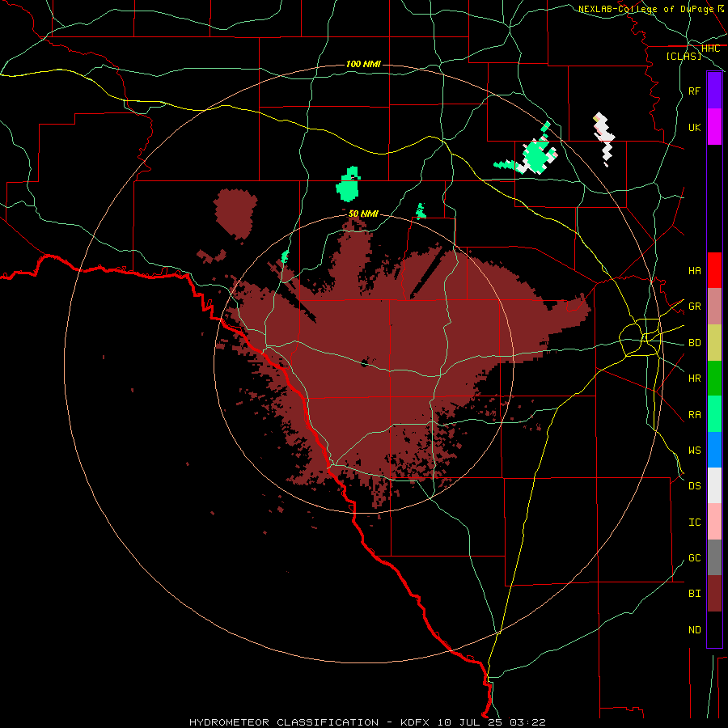Click the GR legend label

(695, 307)
